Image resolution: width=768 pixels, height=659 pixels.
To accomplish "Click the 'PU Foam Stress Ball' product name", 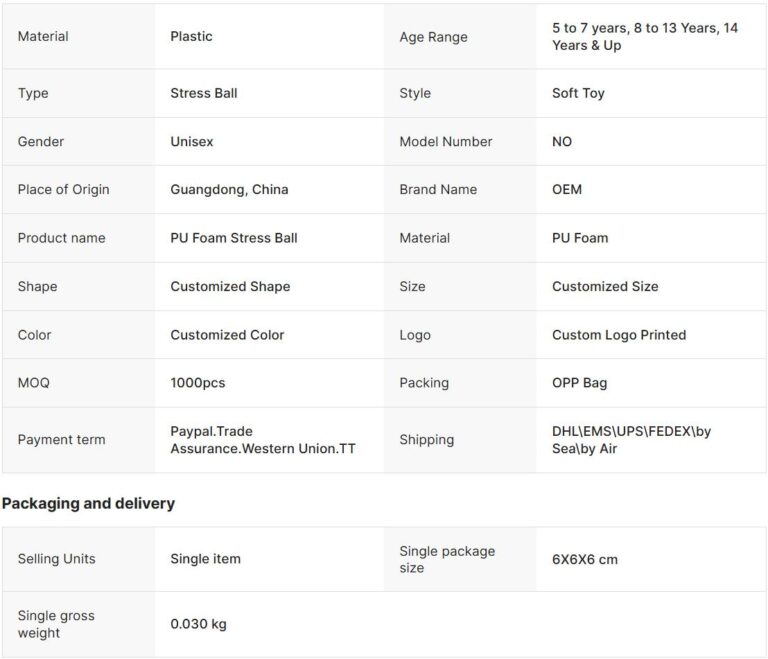I will pos(234,238).
